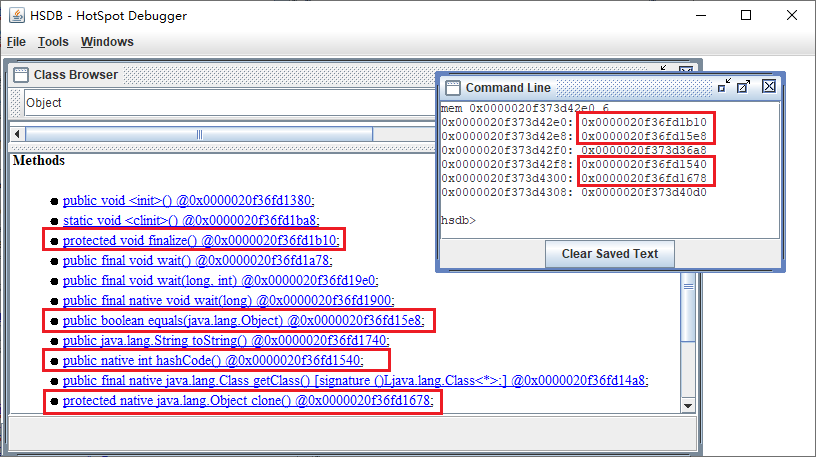
Task: Iconify the Command Line window
Action: tap(724, 86)
